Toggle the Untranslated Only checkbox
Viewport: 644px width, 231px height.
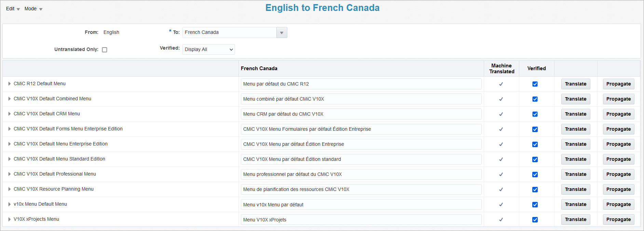click(x=105, y=50)
